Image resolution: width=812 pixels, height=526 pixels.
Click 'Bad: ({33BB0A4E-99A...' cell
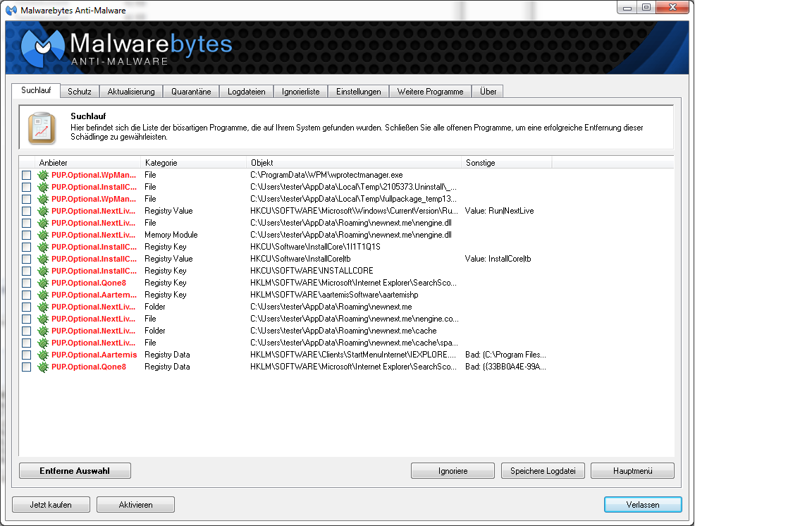pos(505,367)
